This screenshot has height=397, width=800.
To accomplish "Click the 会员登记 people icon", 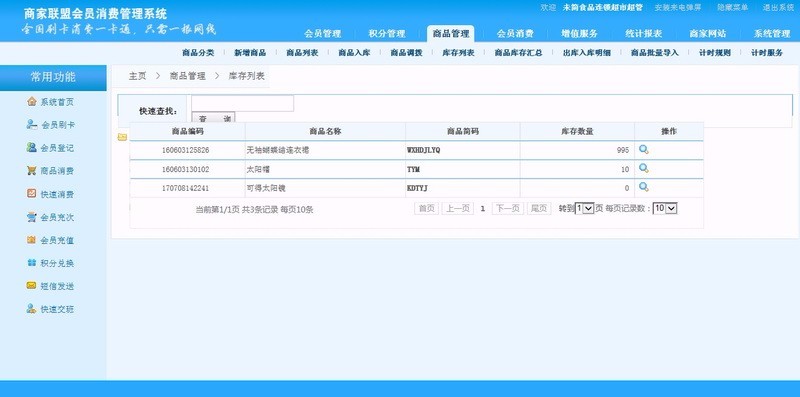I will [32, 147].
